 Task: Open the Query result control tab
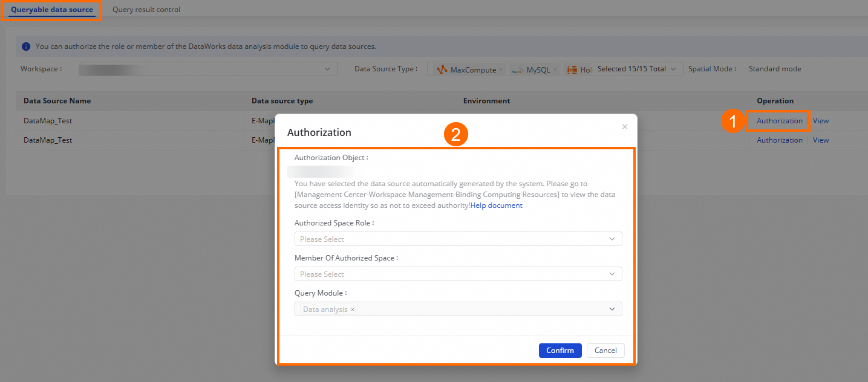coord(146,10)
